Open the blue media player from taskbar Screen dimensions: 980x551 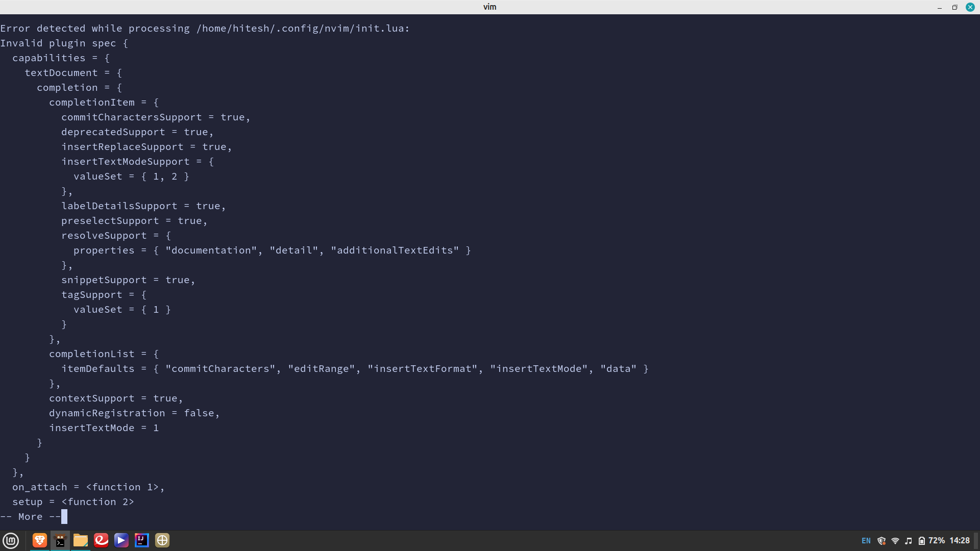coord(121,540)
